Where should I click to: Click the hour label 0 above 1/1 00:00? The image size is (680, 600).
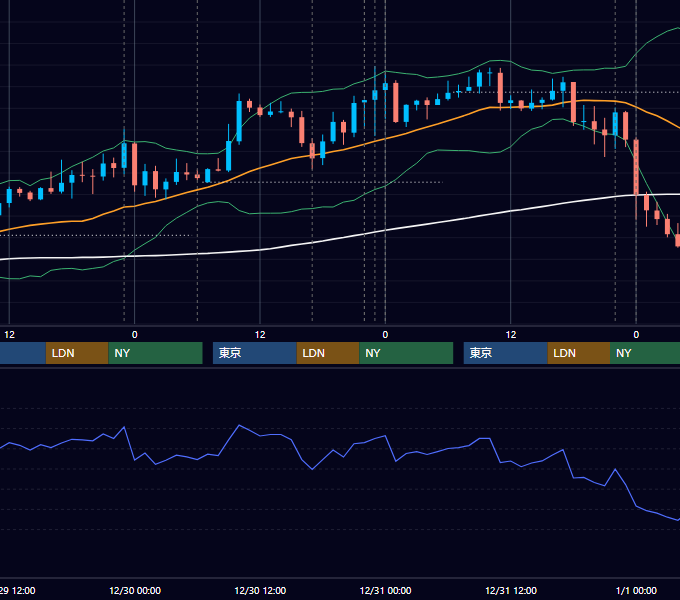pos(636,335)
